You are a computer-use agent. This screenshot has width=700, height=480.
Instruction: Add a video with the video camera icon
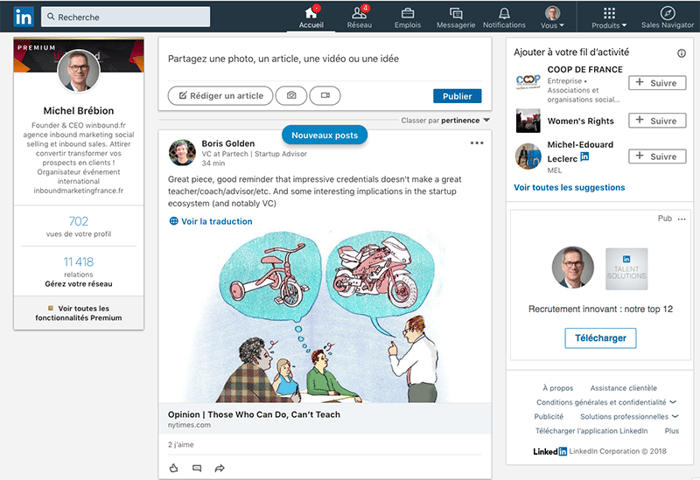coord(325,96)
